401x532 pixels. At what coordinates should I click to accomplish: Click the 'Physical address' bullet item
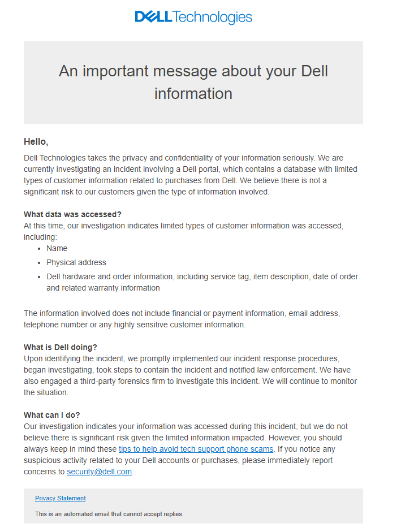tap(76, 262)
